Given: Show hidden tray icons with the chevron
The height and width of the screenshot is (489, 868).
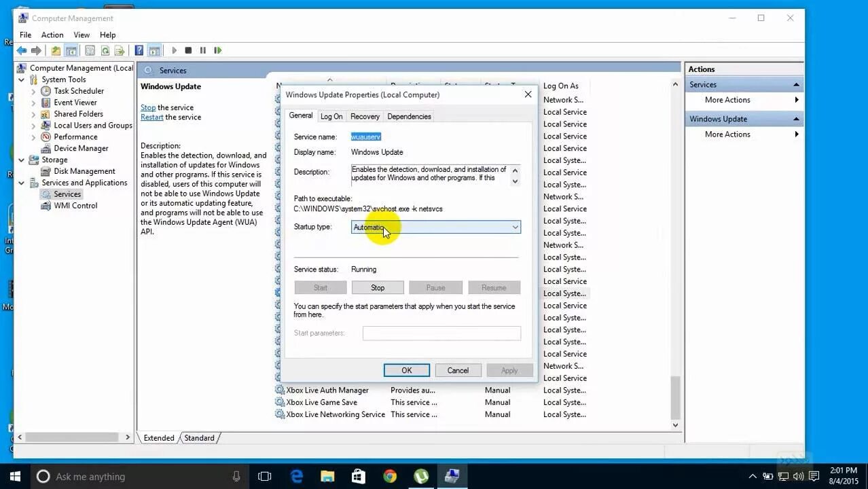Looking at the screenshot, I should (753, 476).
